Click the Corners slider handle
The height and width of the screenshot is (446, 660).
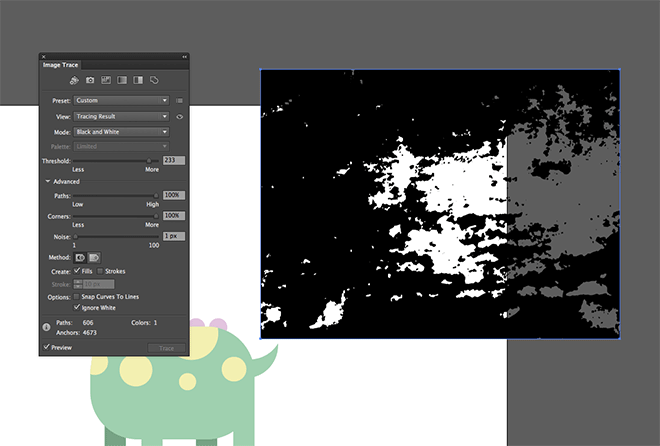(156, 216)
